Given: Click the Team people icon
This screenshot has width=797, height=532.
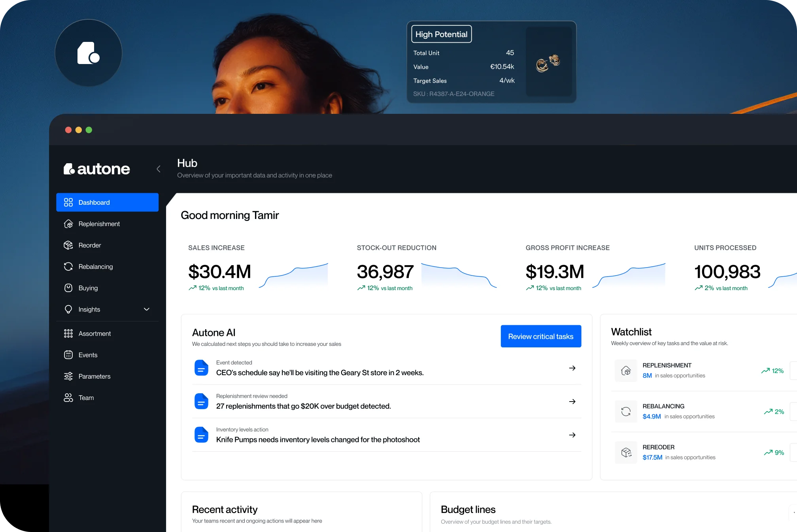Looking at the screenshot, I should point(68,398).
